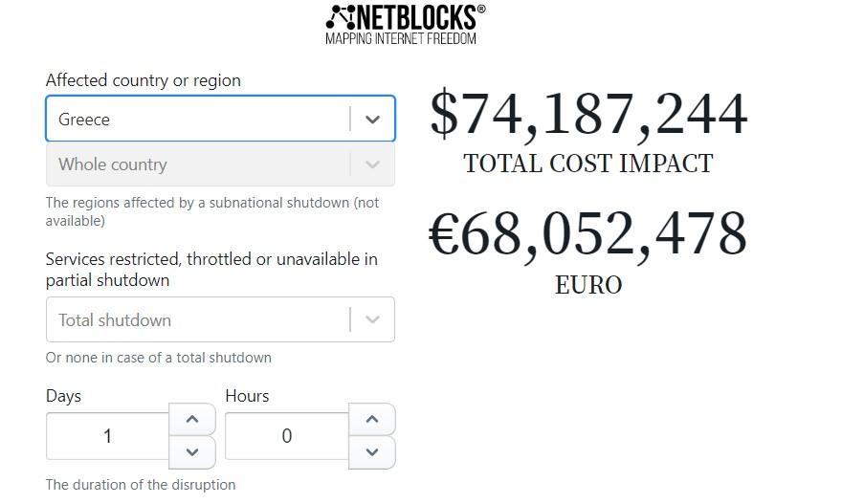Decrease the Days value with down arrow
864x504 pixels.
click(191, 452)
